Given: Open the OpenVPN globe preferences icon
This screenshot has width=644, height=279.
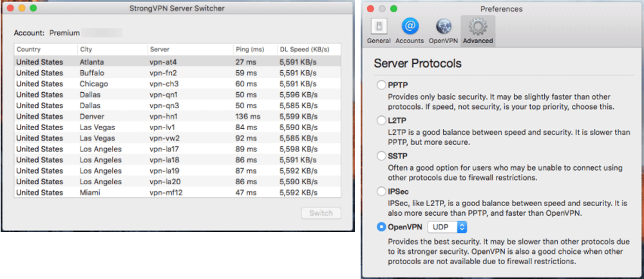Looking at the screenshot, I should pyautogui.click(x=443, y=31).
